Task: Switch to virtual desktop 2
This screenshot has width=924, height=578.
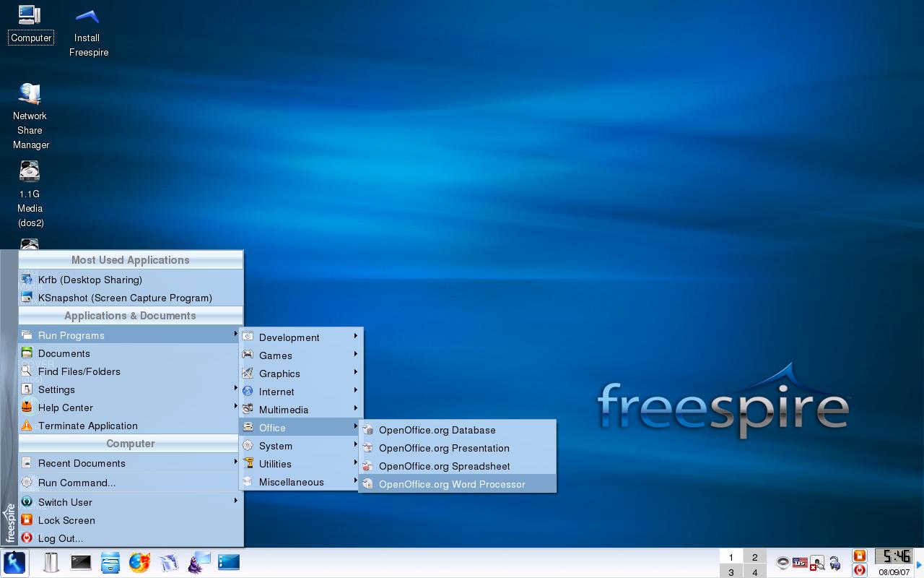Action: pos(754,557)
